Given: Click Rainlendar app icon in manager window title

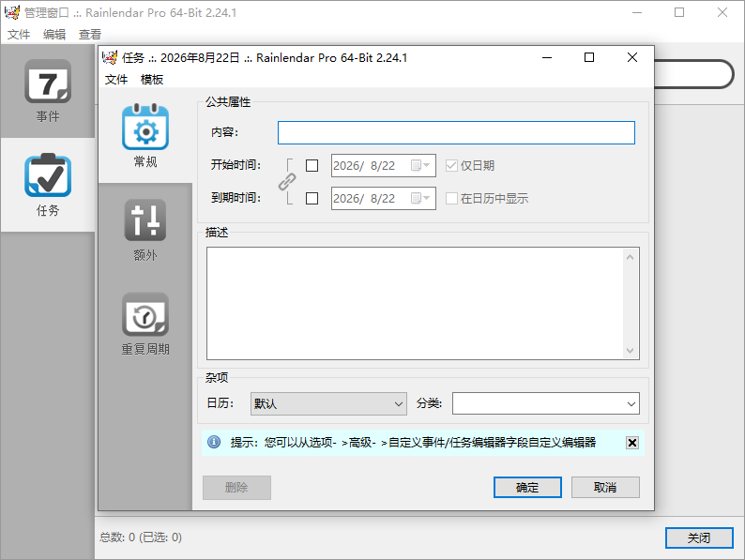Looking at the screenshot, I should [x=12, y=12].
